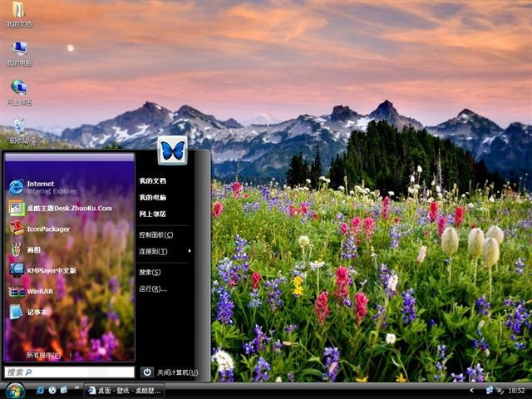This screenshot has width=532, height=399.
Task: Click the blue butterfly user picture
Action: pyautogui.click(x=173, y=150)
